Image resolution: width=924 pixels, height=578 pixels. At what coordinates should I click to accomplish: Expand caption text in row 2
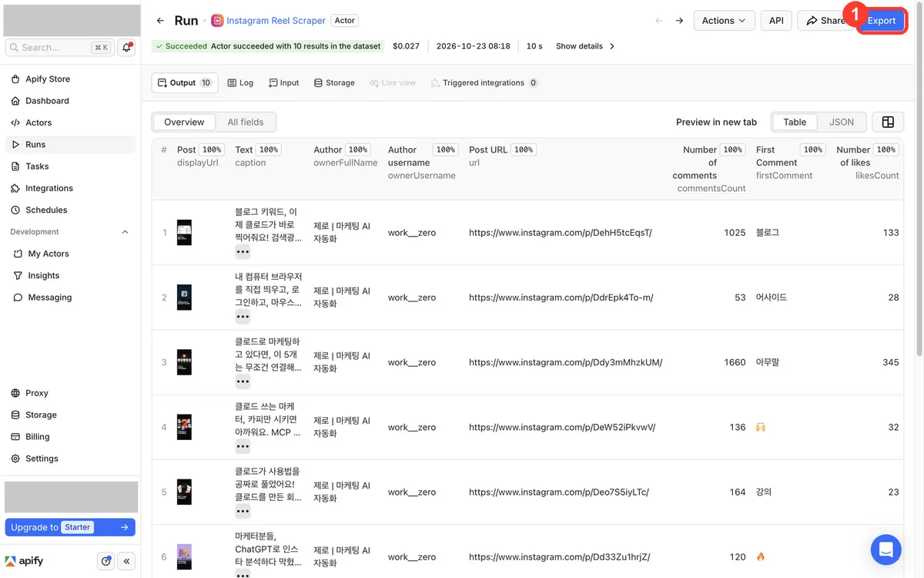pyautogui.click(x=243, y=317)
